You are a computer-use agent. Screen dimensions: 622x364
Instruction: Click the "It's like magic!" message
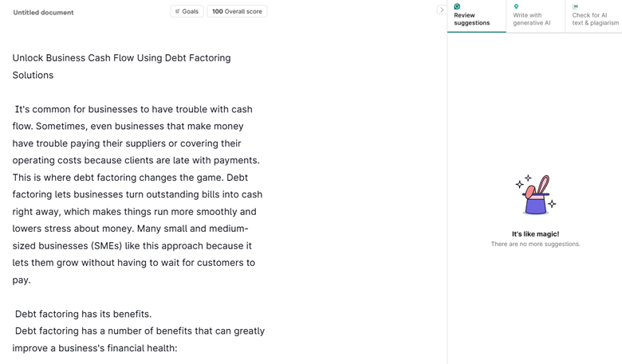(x=535, y=234)
